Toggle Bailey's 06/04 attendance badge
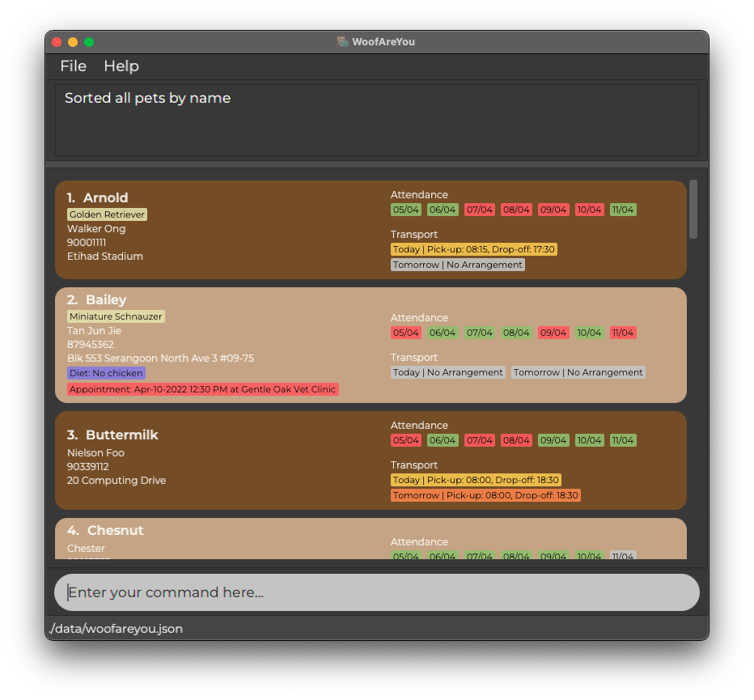754x700 pixels. [443, 333]
